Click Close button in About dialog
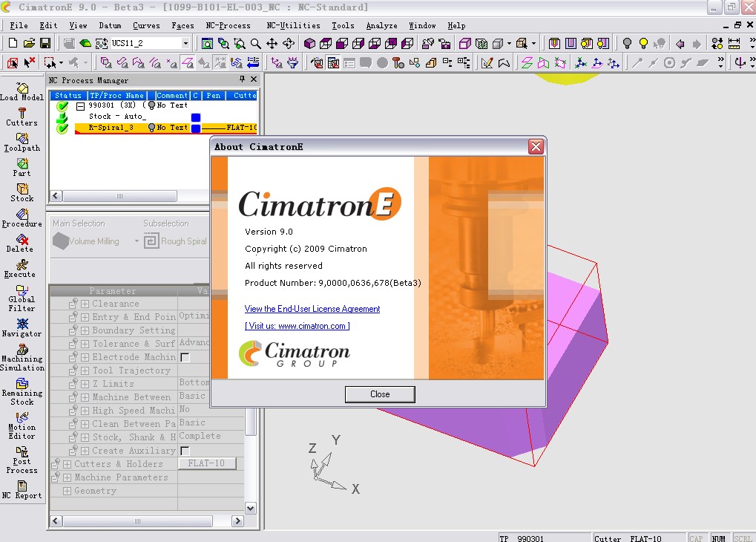This screenshot has width=756, height=542. click(380, 394)
